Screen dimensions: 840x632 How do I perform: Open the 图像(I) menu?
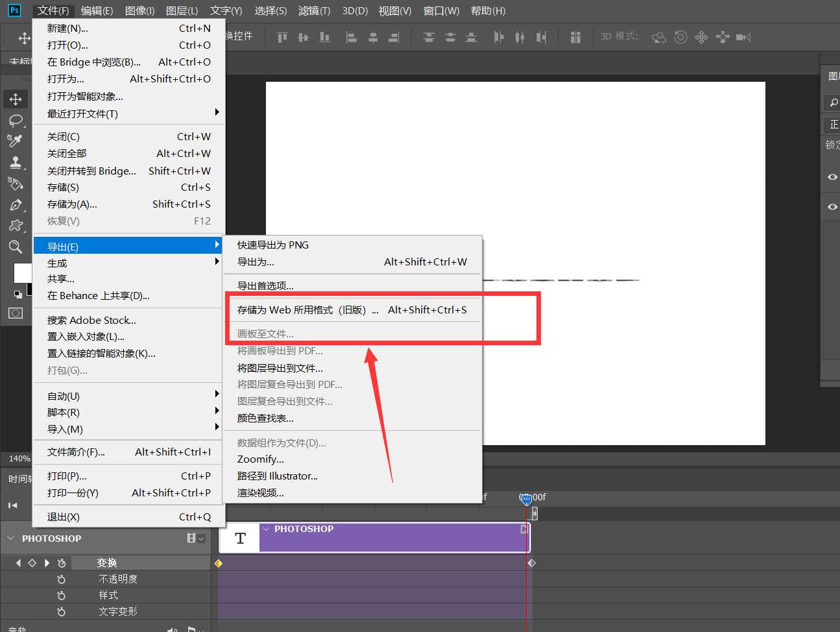139,11
